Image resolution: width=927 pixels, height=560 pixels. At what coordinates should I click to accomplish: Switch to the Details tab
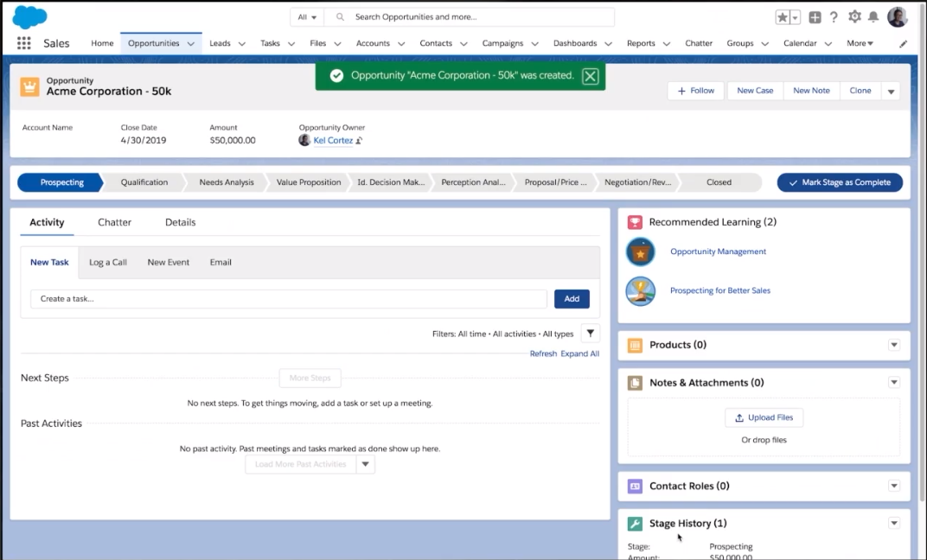click(181, 222)
